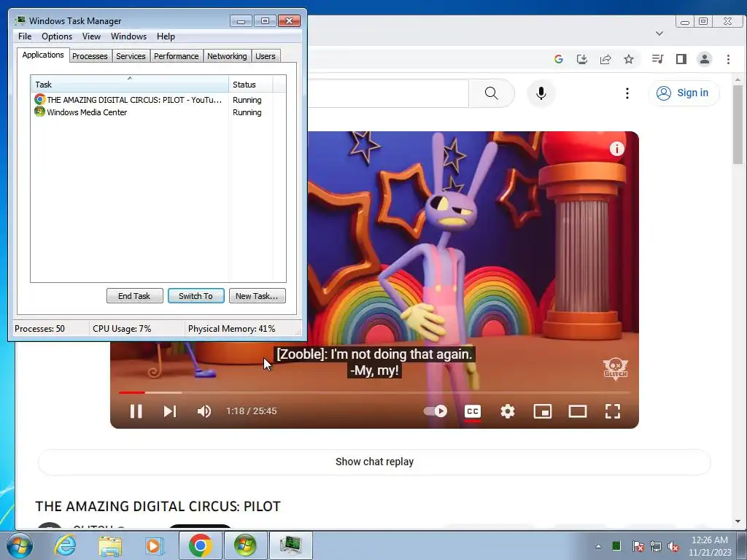Screen dimensions: 747x560
Task: Open Task Manager View menu
Action: (91, 36)
